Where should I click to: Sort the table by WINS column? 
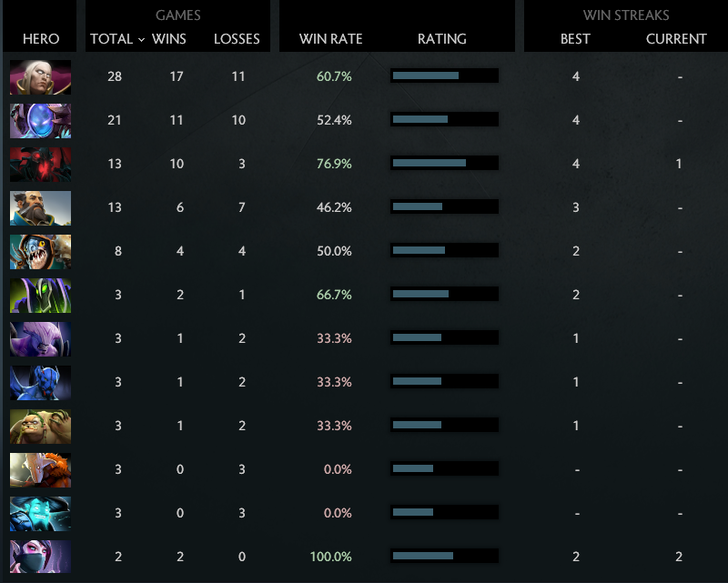168,39
